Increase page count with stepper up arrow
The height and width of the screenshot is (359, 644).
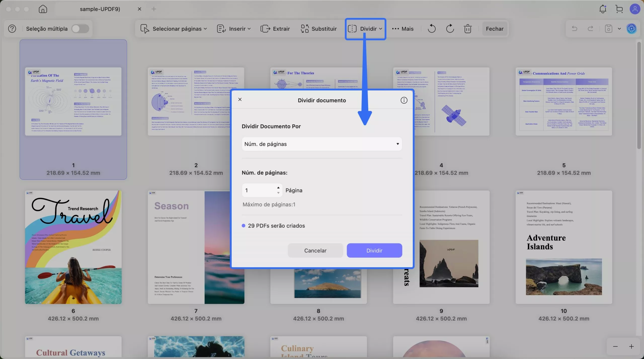point(278,188)
